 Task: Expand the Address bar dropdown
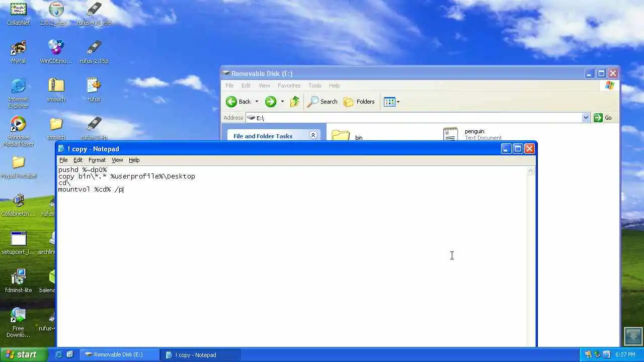tap(586, 118)
